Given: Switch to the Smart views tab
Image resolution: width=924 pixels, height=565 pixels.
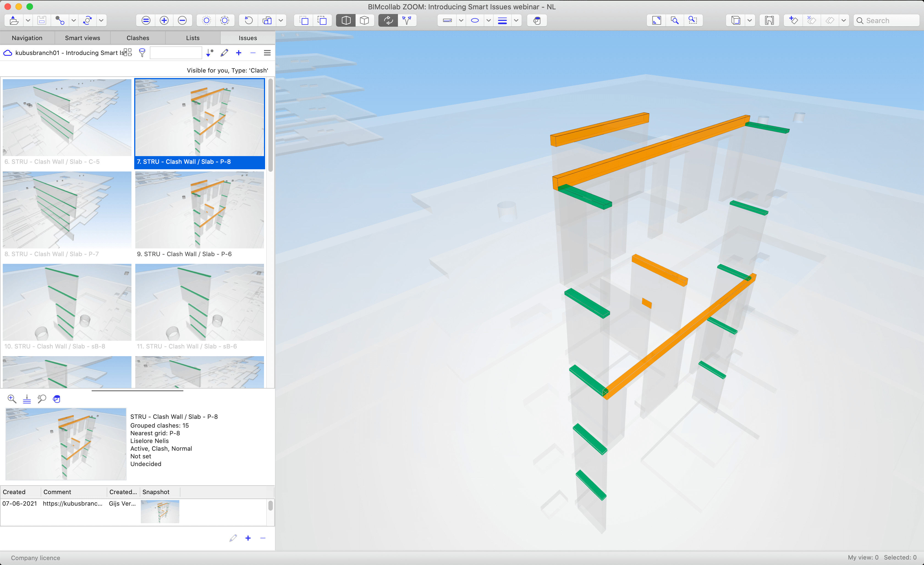Looking at the screenshot, I should click(x=82, y=38).
